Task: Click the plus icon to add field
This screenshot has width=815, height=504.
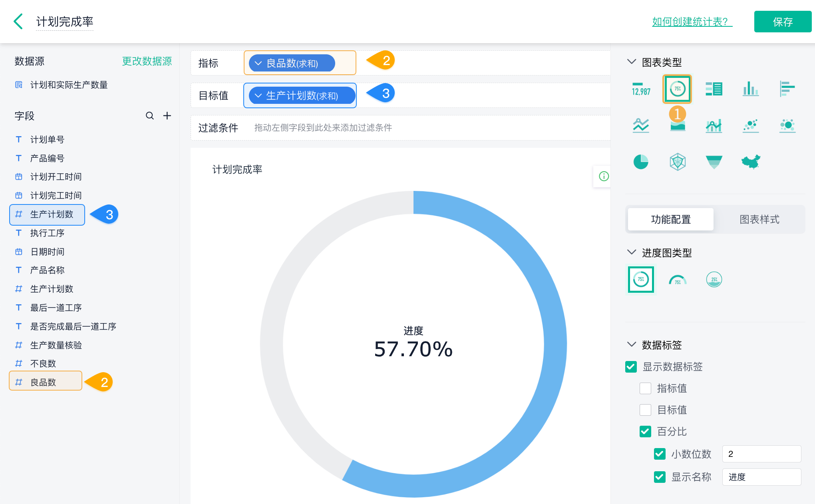Action: point(167,116)
